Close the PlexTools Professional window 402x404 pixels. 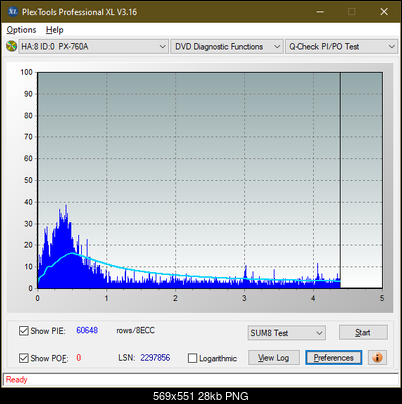click(384, 12)
